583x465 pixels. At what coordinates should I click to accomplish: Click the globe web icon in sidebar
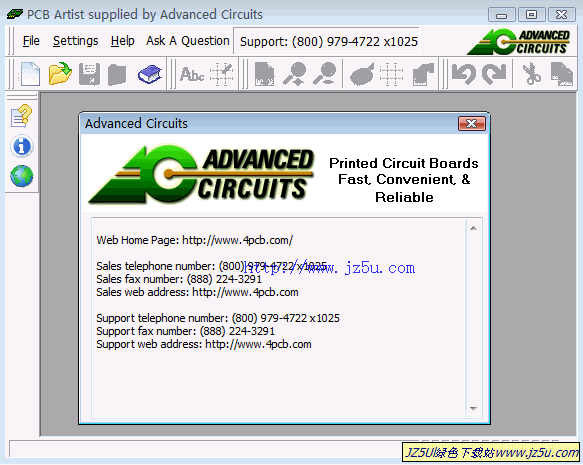coord(22,176)
